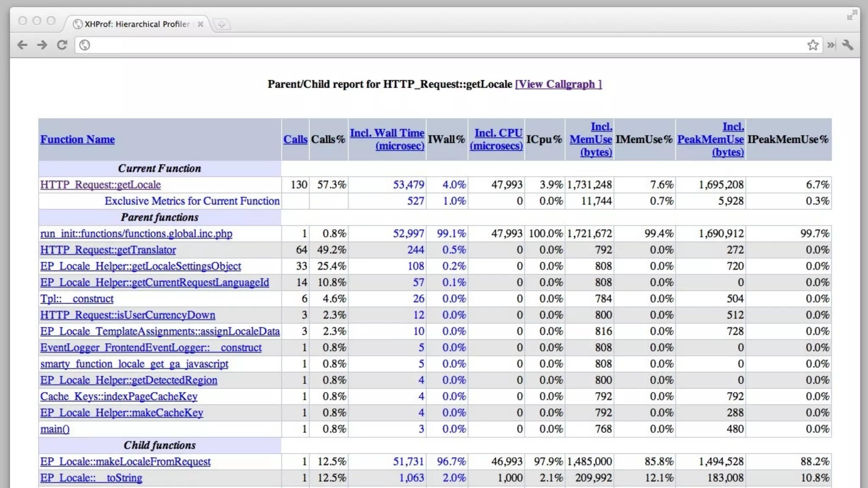
Task: Enter fullscreen with the top-right arrows icon
Action: [852, 15]
